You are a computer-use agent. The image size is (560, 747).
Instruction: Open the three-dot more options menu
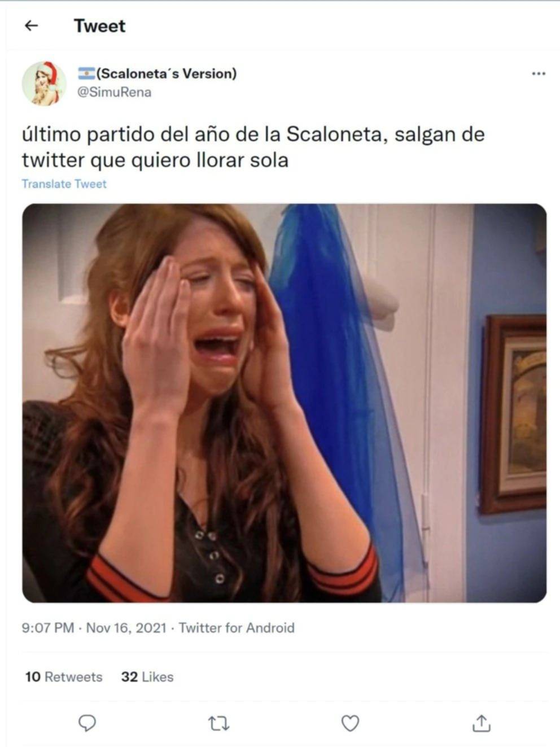tap(539, 73)
